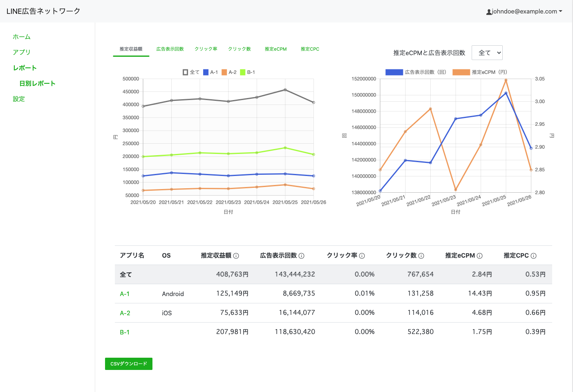
Task: Toggle the A-2 series in the chart legend
Action: 229,72
